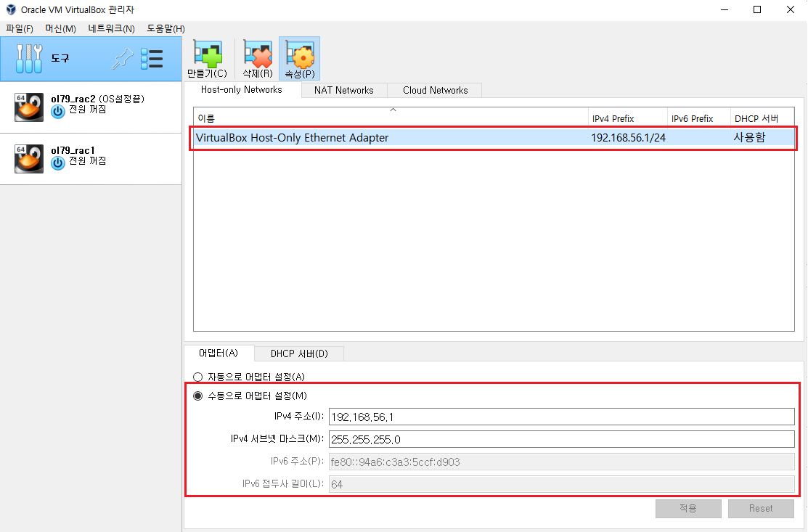The height and width of the screenshot is (532, 808).
Task: Select manual adapter configuration radio button
Action: (x=198, y=396)
